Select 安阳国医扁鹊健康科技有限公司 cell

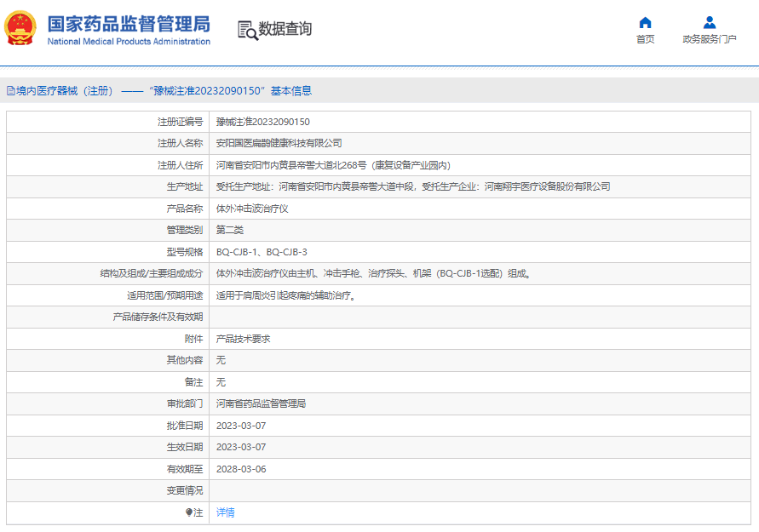(x=279, y=143)
